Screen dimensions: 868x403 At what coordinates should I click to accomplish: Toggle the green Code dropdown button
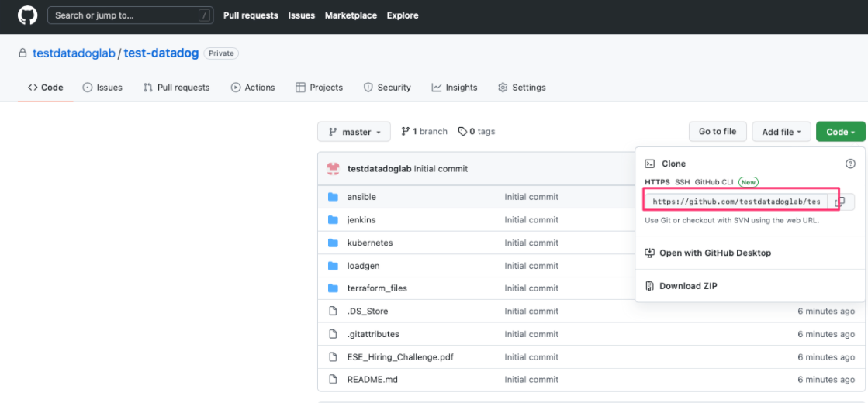(x=841, y=132)
